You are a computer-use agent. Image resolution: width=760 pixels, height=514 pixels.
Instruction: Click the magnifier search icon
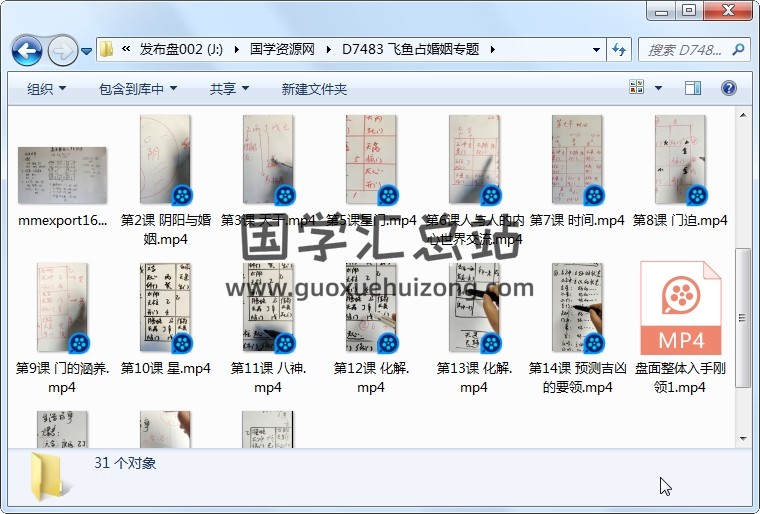coord(739,49)
